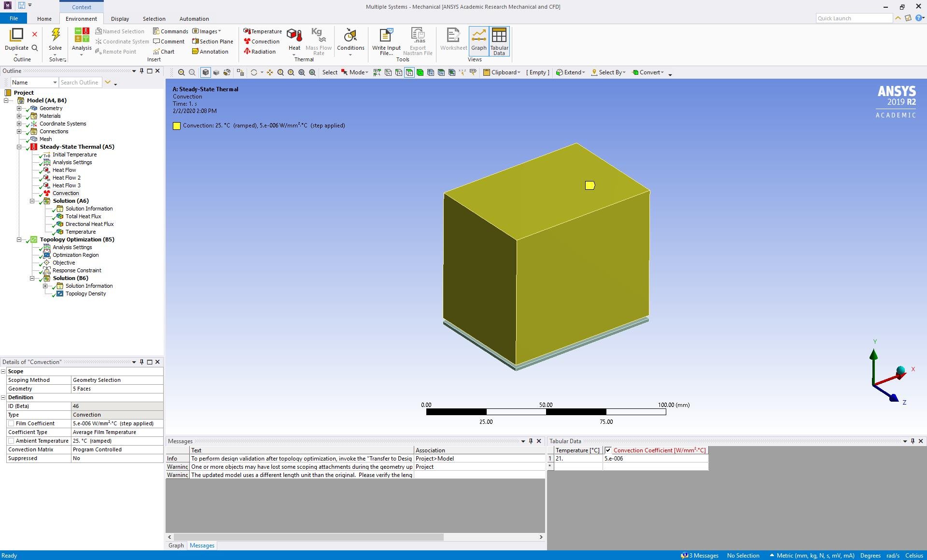Viewport: 927px width, 560px height.
Task: Insert a Section Plane
Action: pyautogui.click(x=212, y=42)
